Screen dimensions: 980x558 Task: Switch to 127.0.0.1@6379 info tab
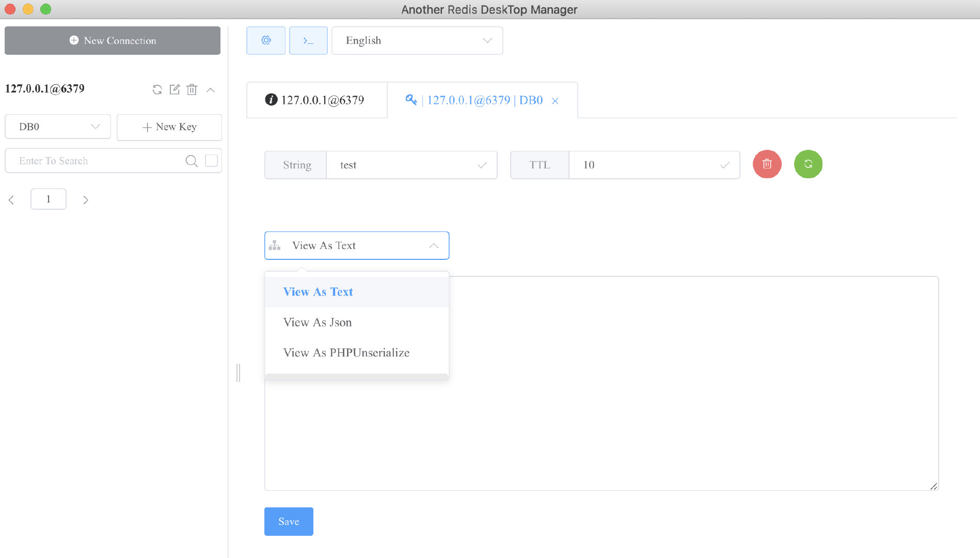pyautogui.click(x=317, y=100)
